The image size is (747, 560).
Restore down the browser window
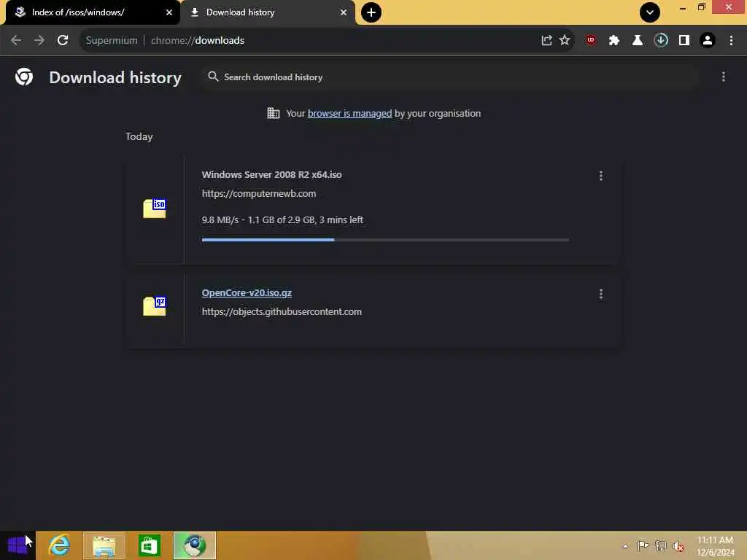701,7
